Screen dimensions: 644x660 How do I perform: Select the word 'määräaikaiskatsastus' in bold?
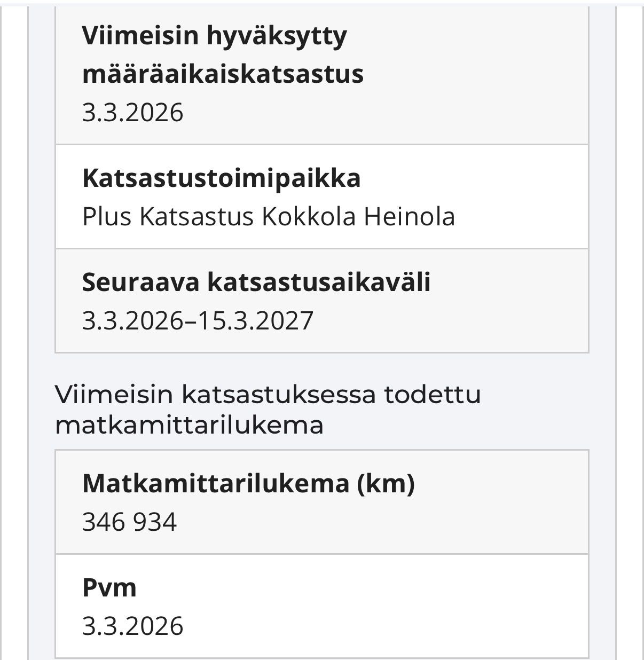tap(223, 74)
